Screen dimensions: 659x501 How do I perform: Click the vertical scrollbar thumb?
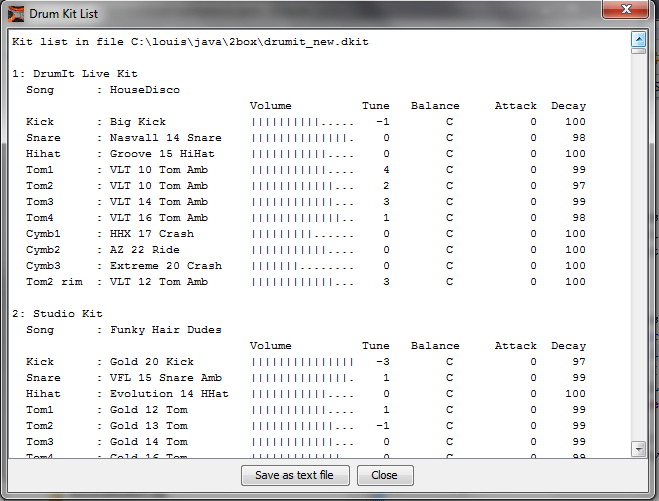(x=638, y=51)
